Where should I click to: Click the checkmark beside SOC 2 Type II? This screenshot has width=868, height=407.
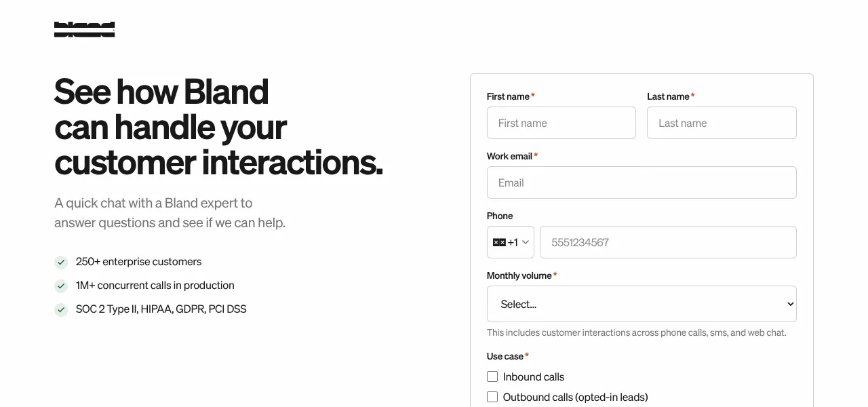pos(61,310)
